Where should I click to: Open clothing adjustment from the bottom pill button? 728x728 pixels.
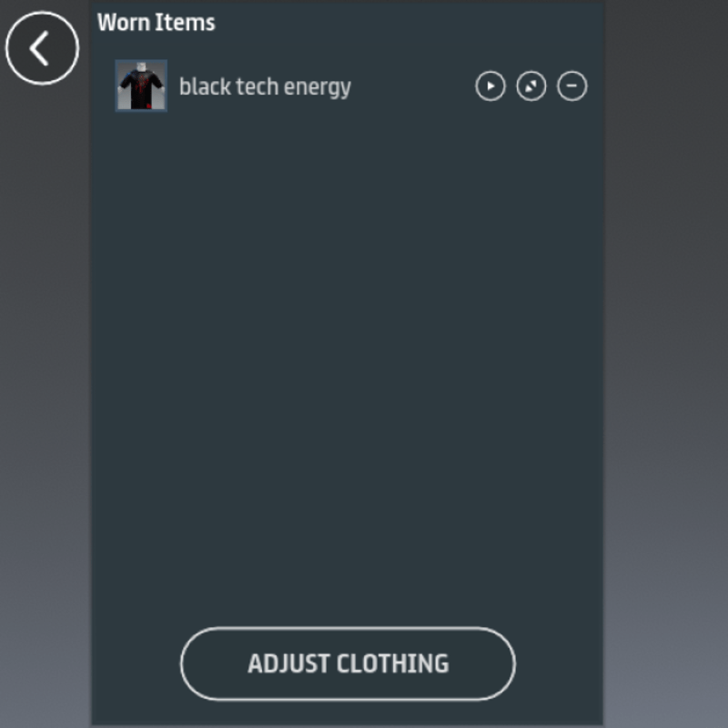pos(348,663)
